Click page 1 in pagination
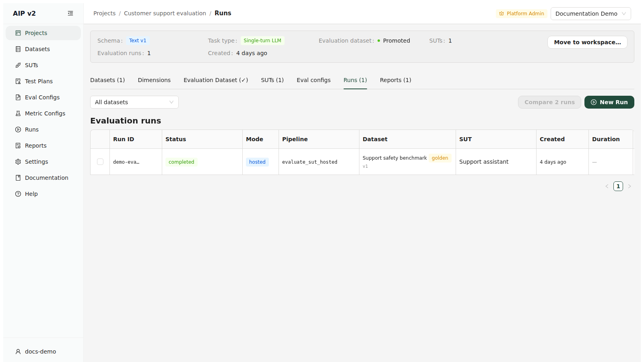 [618, 186]
